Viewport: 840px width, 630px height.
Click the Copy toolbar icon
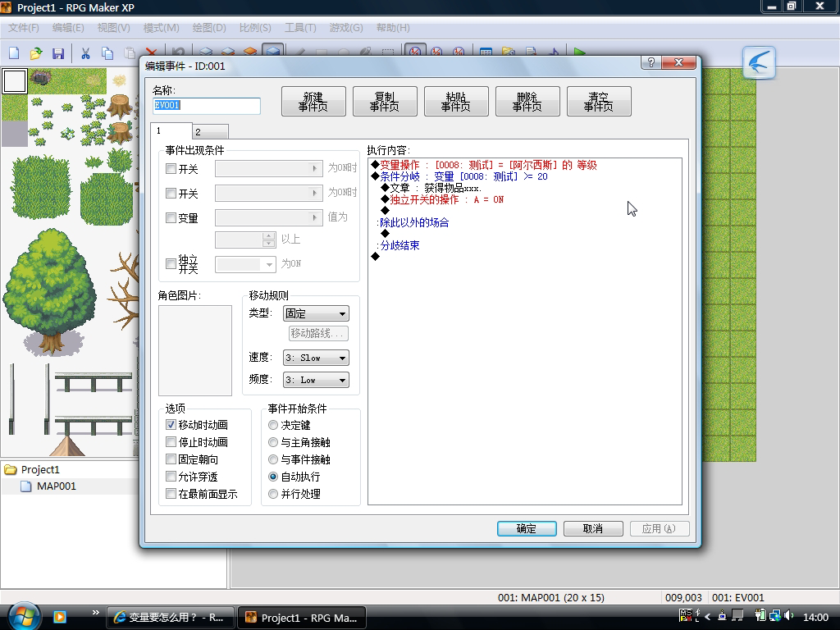[x=107, y=52]
